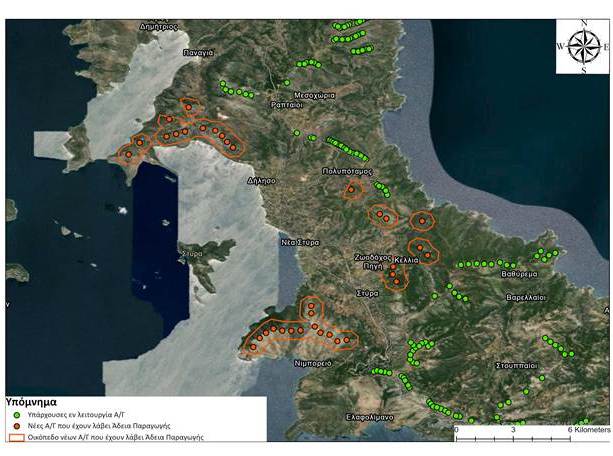Click the green dot legend symbol
Image resolution: width=613 pixels, height=456 pixels.
[17, 413]
